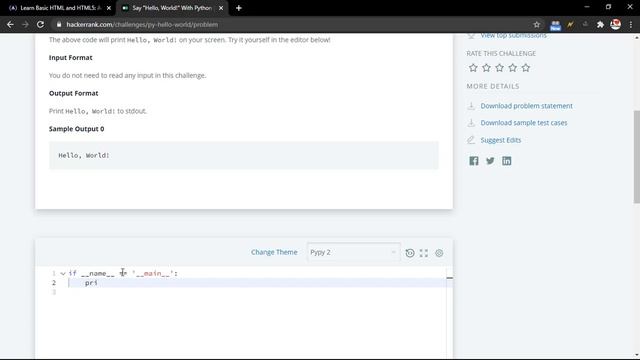Click the Change Theme link

click(x=274, y=252)
